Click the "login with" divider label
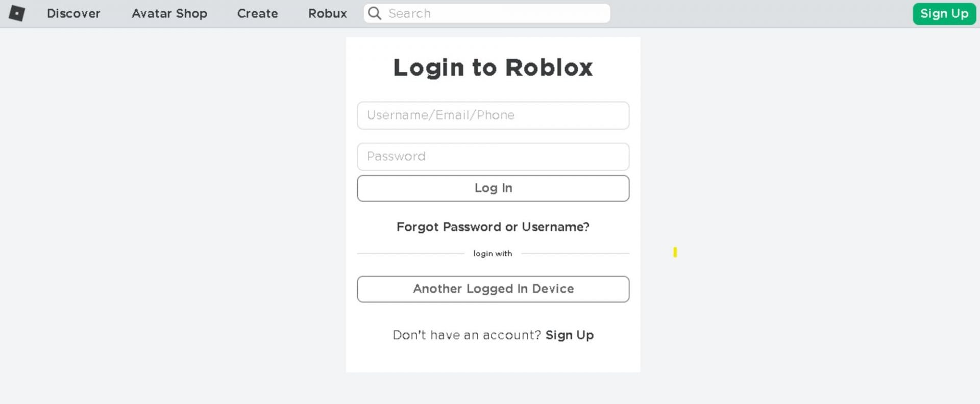The width and height of the screenshot is (980, 404). tap(493, 254)
